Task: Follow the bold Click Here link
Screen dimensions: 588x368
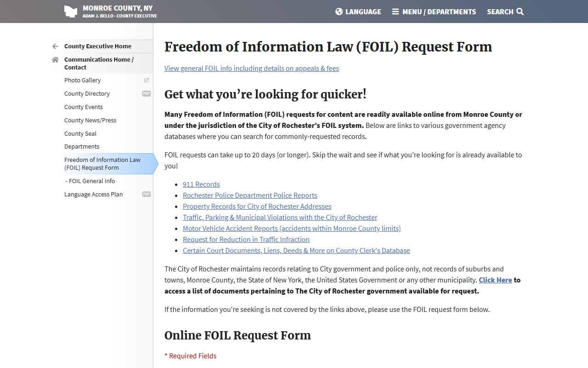Action: coord(495,280)
